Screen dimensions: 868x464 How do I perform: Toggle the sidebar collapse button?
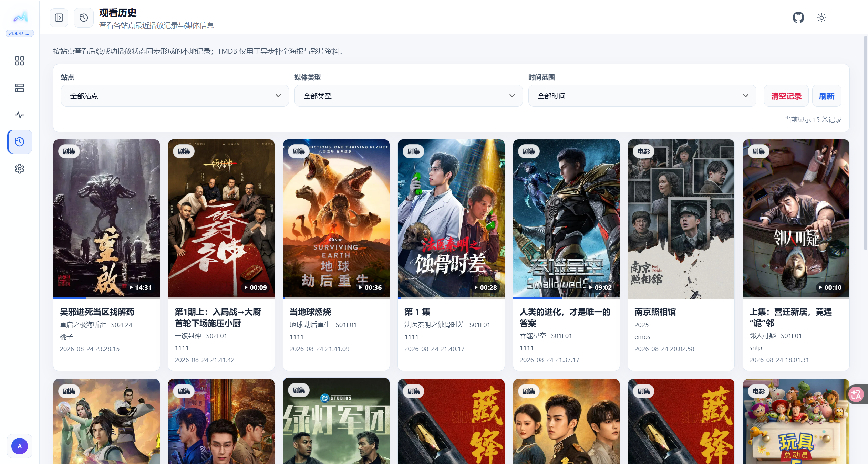59,18
